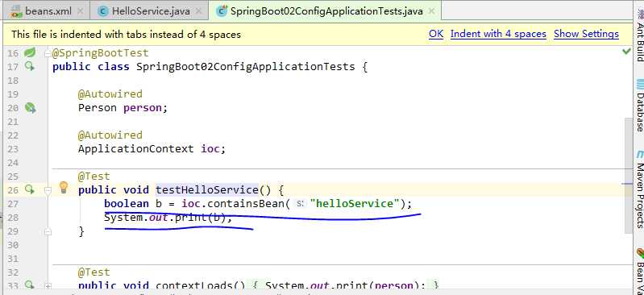Viewport: 644px width, 295px height.
Task: Close the SpringBoot02ConfigApplicationTests.java tab
Action: [431, 11]
